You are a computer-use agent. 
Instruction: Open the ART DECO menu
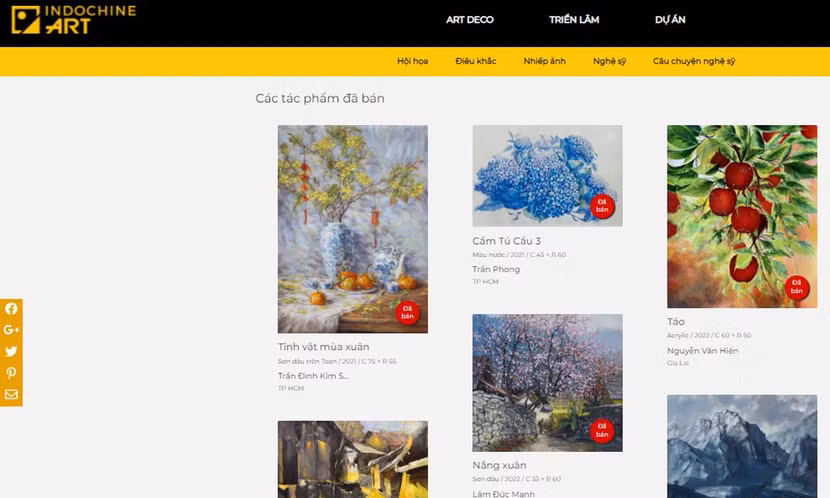(470, 20)
